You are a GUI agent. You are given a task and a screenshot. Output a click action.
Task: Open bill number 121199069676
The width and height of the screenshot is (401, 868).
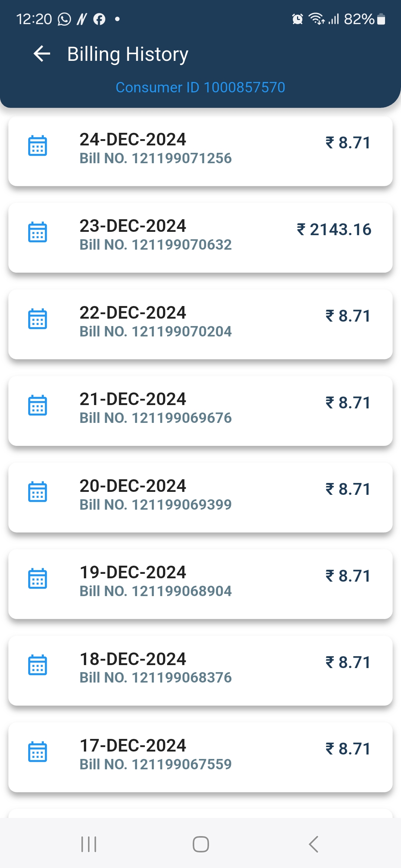point(156,418)
